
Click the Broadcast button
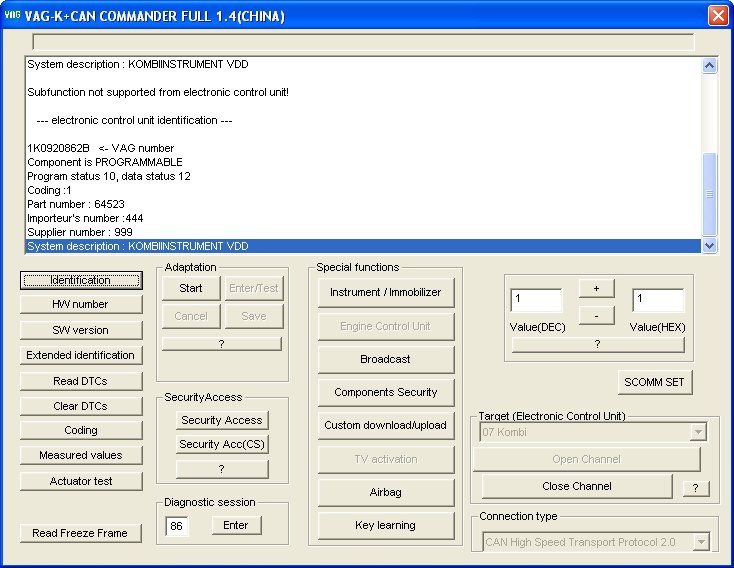pyautogui.click(x=386, y=359)
